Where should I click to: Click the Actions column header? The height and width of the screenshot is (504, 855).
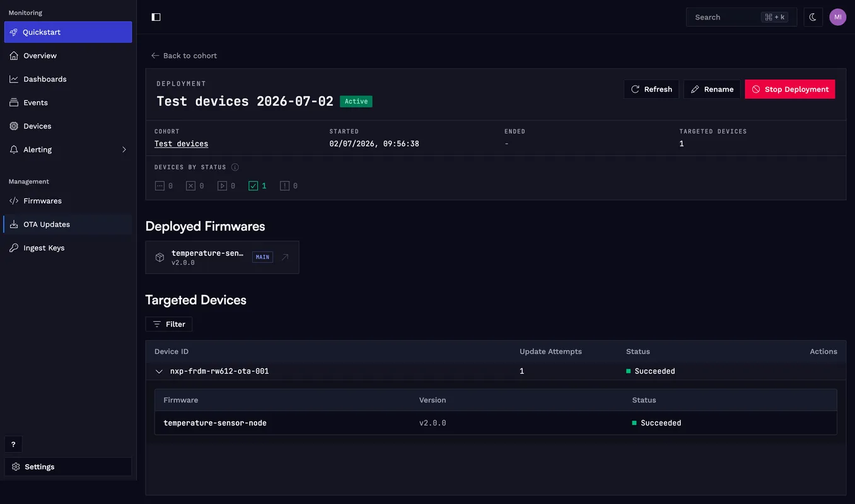823,352
